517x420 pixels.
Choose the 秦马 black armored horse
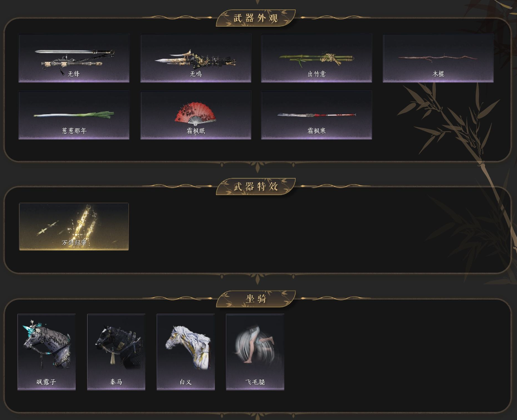116,352
